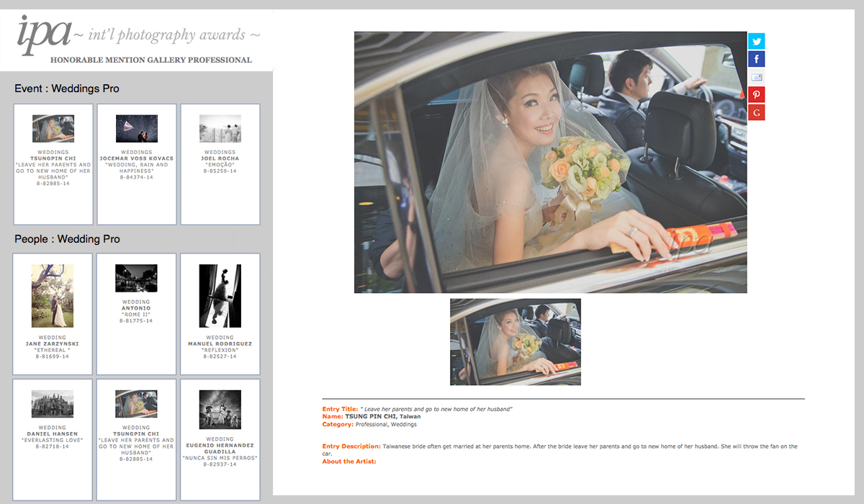Open Tsungpin Chi entry under Event Weddings Pro

(53, 129)
